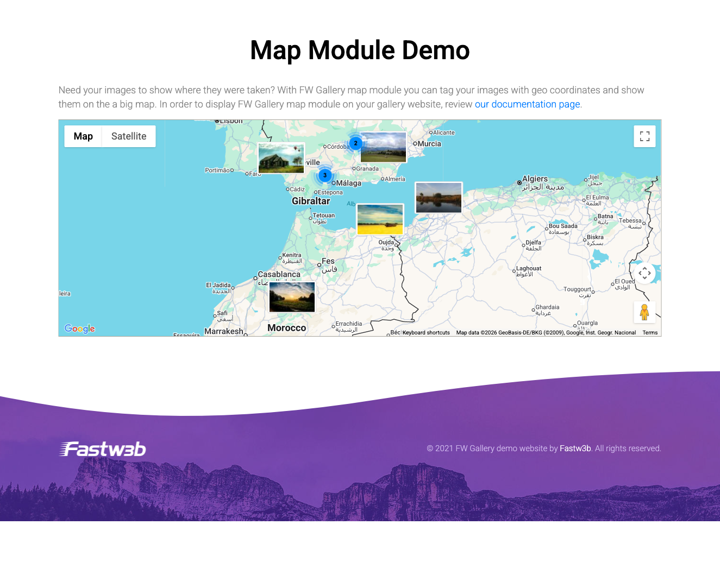
Task: Click the pan control crosshair icon
Action: click(x=644, y=273)
